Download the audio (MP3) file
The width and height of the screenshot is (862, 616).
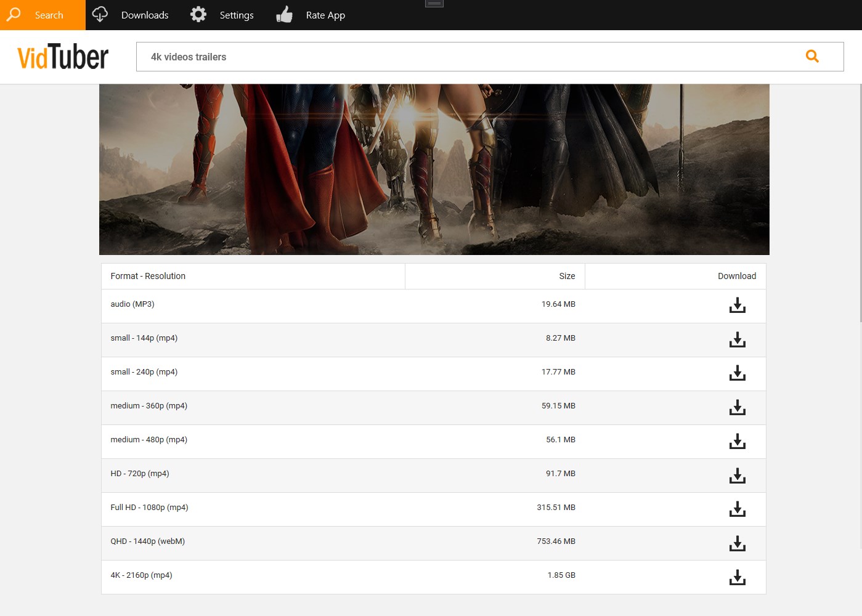(x=737, y=305)
